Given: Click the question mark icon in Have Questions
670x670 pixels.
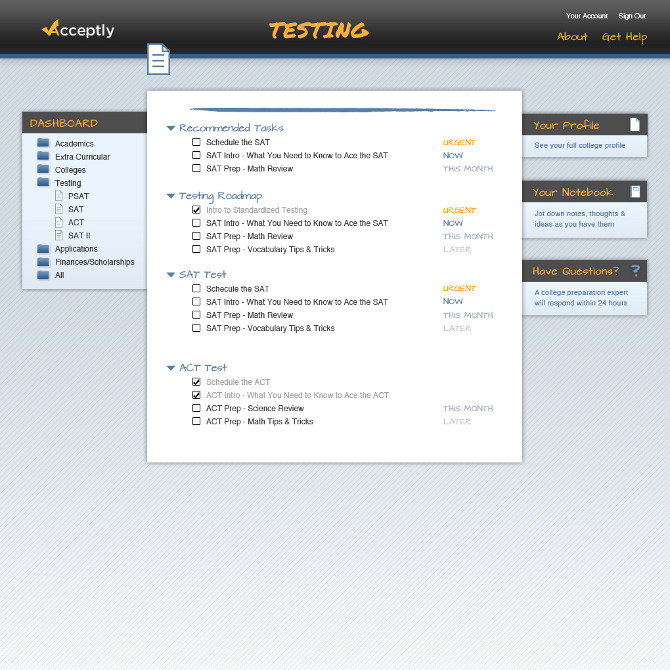Looking at the screenshot, I should point(634,271).
